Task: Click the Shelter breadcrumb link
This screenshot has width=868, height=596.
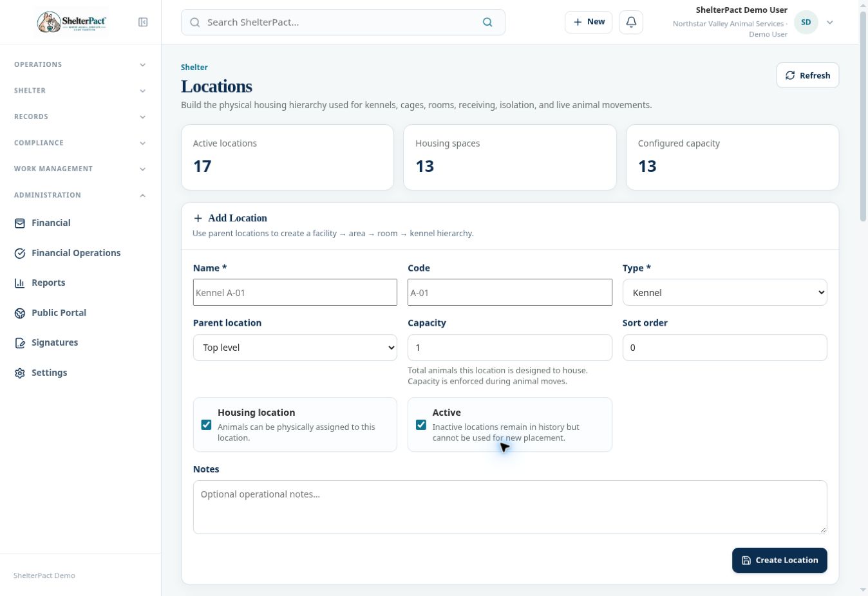Action: (x=194, y=67)
